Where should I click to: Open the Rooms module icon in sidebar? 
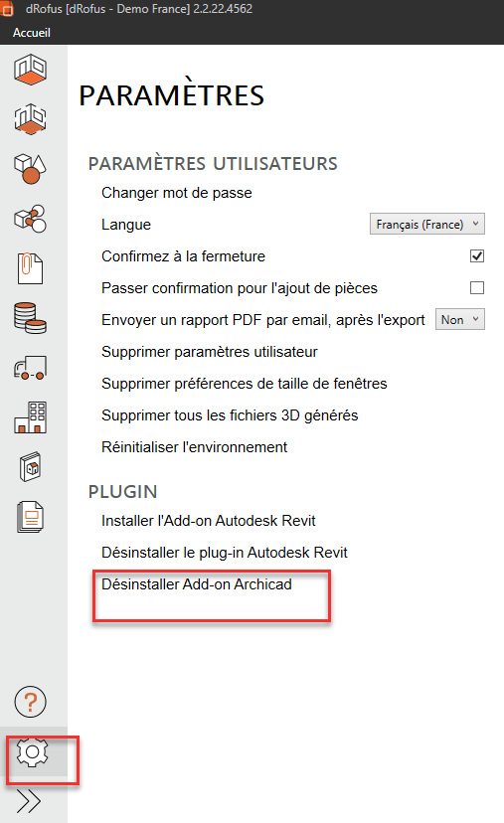[x=31, y=70]
